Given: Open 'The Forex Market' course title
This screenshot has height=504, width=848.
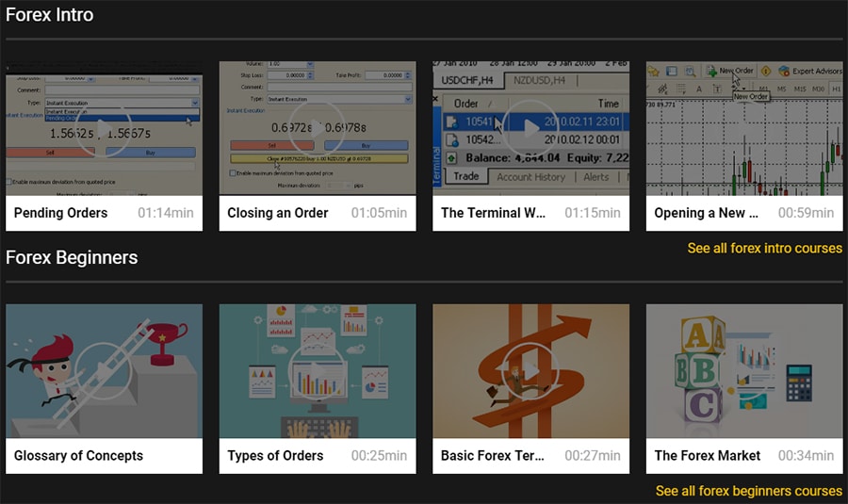Looking at the screenshot, I should 708,456.
